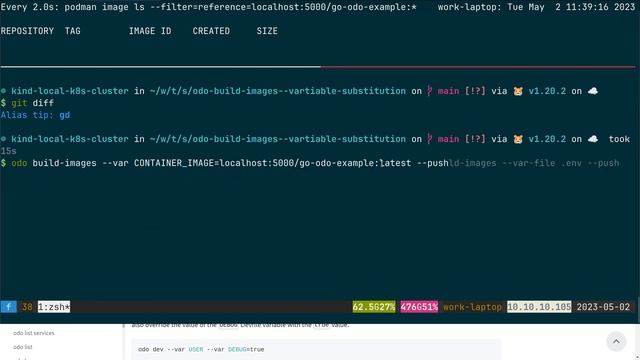This screenshot has height=360, width=640.
Task: Click the date '2023-05-02' in status bar
Action: (603, 307)
